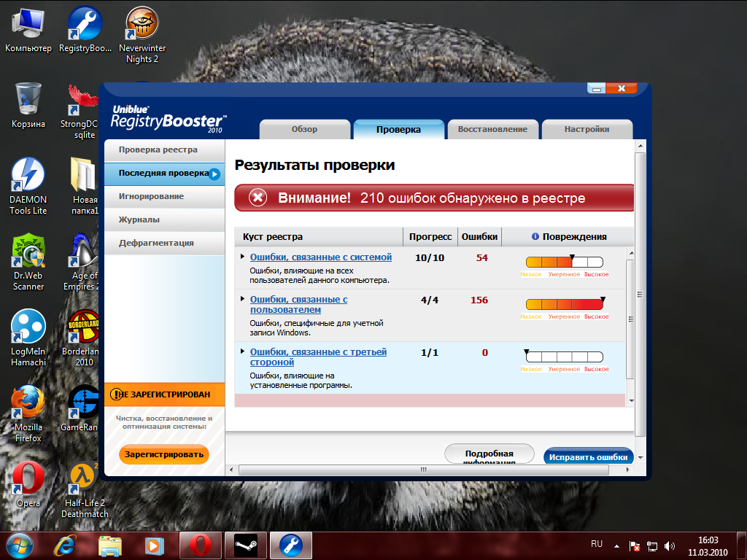Open the Настройки tab
The height and width of the screenshot is (560, 747).
[587, 129]
